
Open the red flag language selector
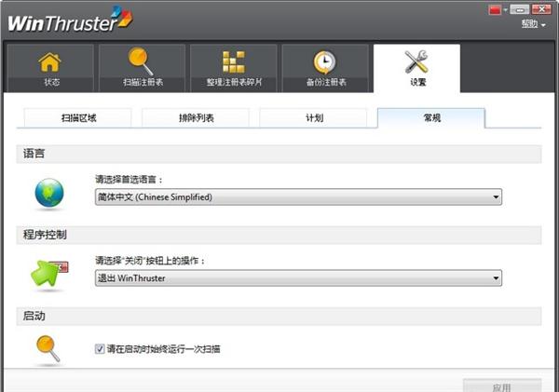[x=496, y=9]
